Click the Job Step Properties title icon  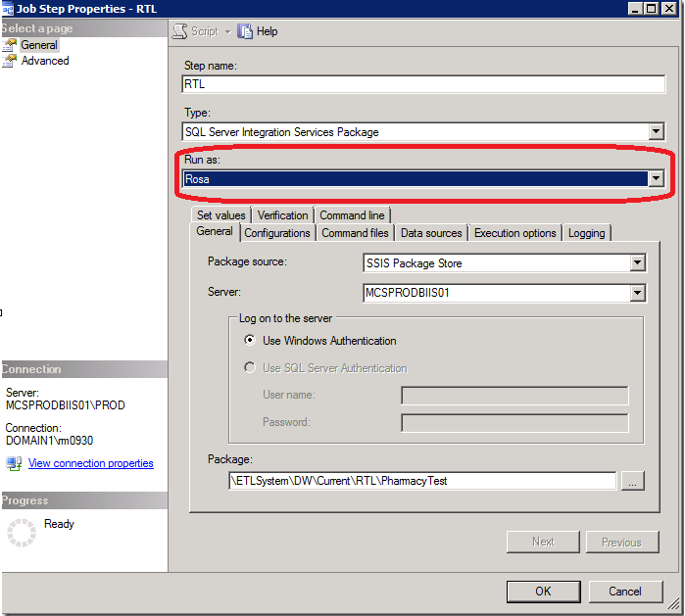click(8, 9)
